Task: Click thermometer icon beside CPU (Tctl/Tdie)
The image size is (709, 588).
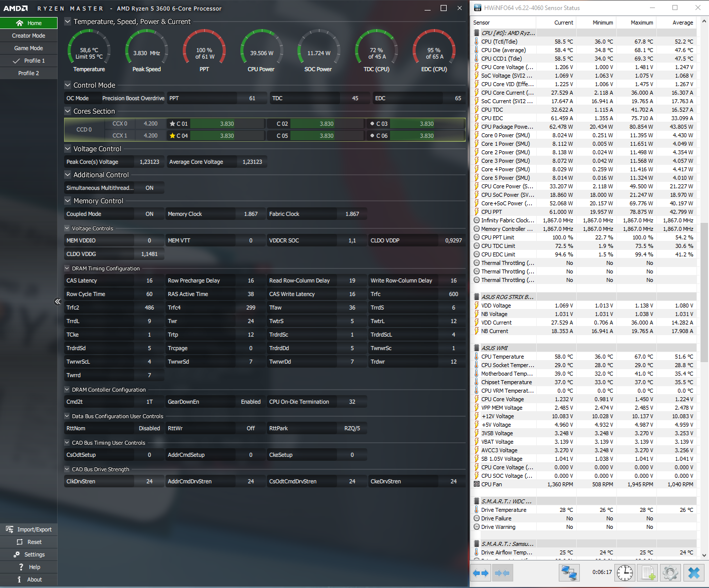Action: (476, 42)
